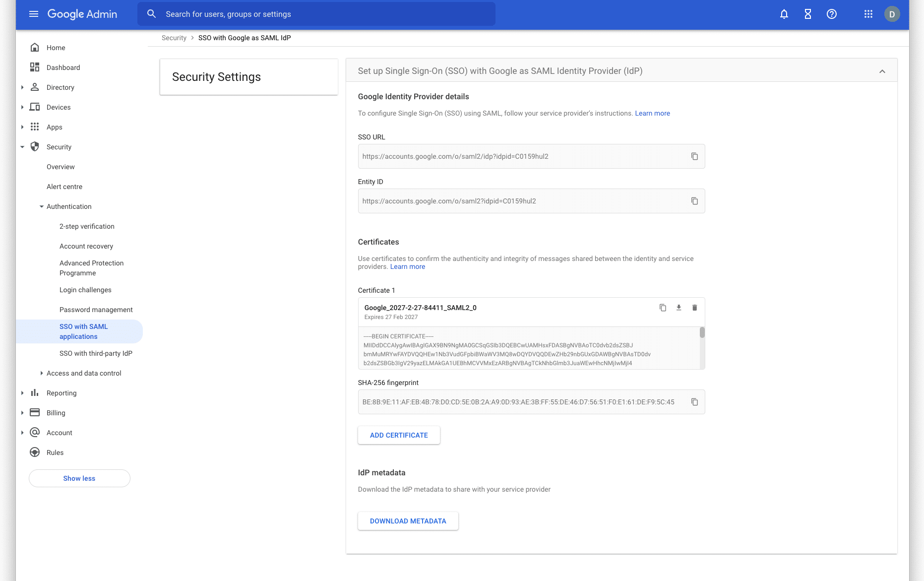This screenshot has width=924, height=581.
Task: Open Learn more link for SAML instructions
Action: [x=652, y=113]
